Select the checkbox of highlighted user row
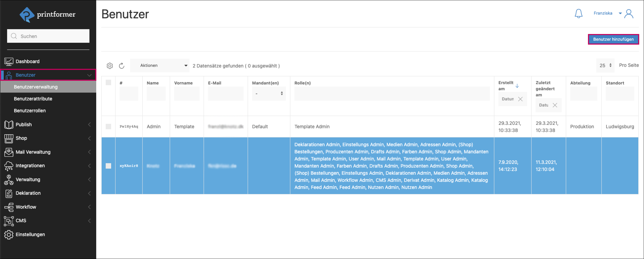The height and width of the screenshot is (259, 644). (108, 166)
